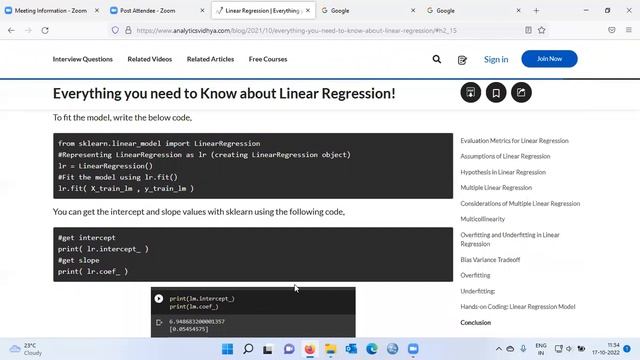This screenshot has height=360, width=640.
Task: Click the run cell play icon
Action: (159, 299)
